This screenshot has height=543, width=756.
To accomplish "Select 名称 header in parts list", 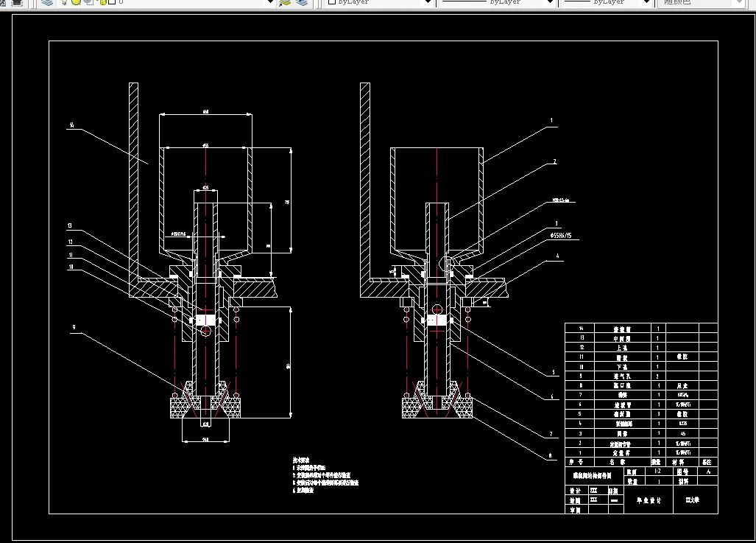I will tap(617, 463).
